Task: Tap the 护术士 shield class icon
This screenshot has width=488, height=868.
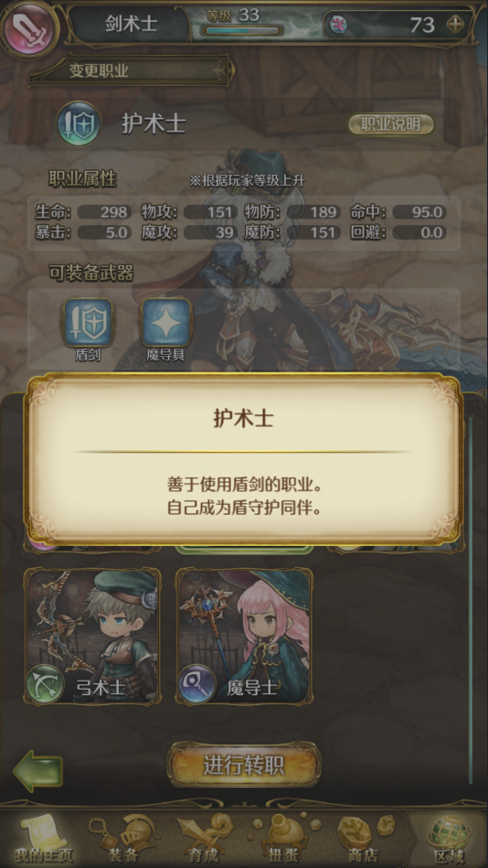Action: pyautogui.click(x=80, y=123)
